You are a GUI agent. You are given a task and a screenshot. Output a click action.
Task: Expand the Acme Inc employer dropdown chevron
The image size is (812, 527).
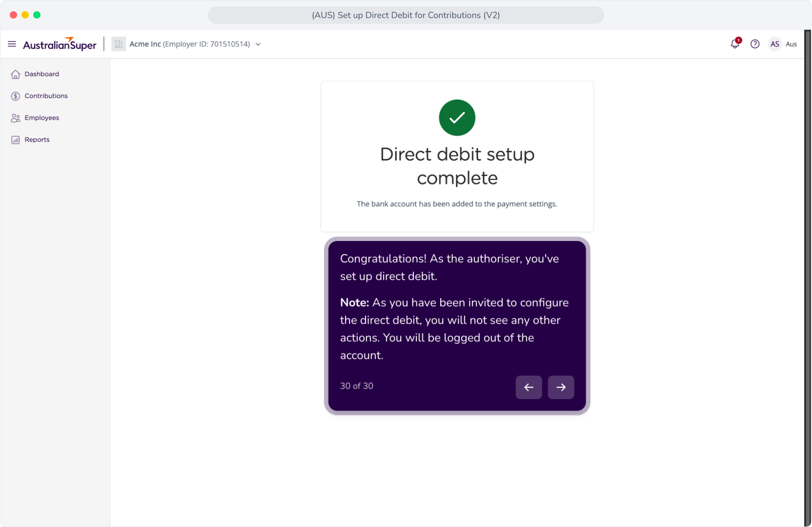pos(258,44)
